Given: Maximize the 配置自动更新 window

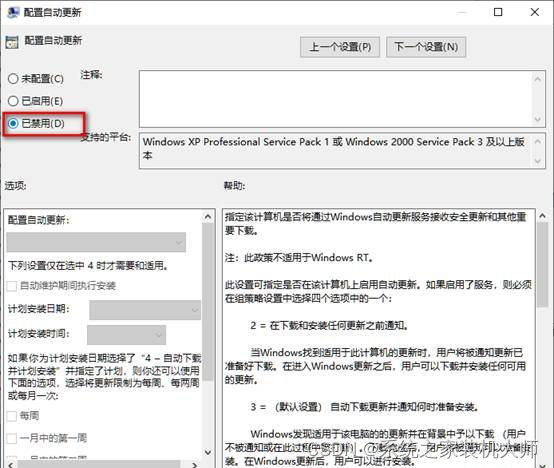Looking at the screenshot, I should 498,12.
